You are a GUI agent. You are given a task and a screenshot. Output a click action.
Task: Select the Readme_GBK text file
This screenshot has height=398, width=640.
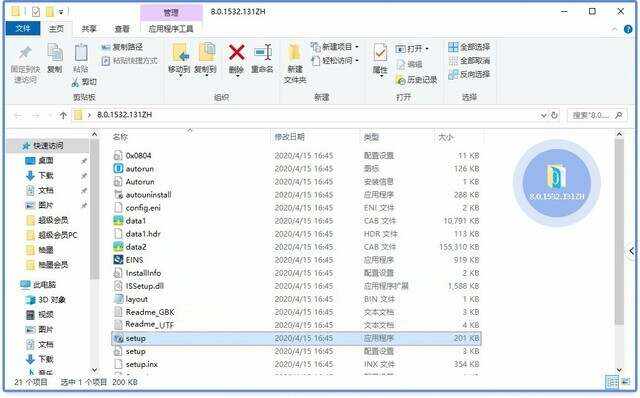pos(150,312)
